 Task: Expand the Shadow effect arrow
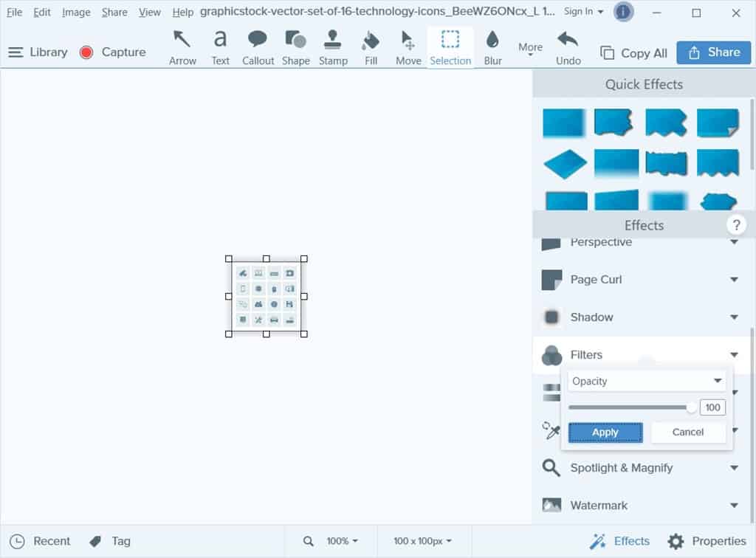coord(734,317)
